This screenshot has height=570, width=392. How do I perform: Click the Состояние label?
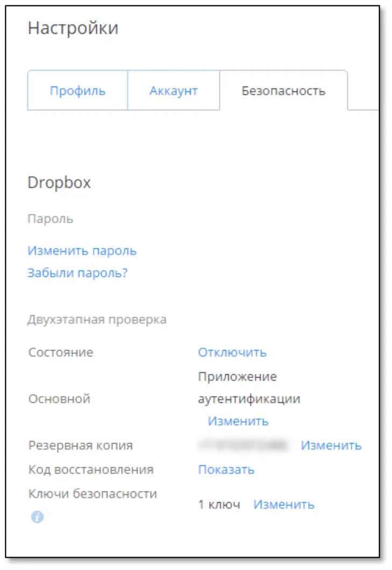click(x=61, y=352)
